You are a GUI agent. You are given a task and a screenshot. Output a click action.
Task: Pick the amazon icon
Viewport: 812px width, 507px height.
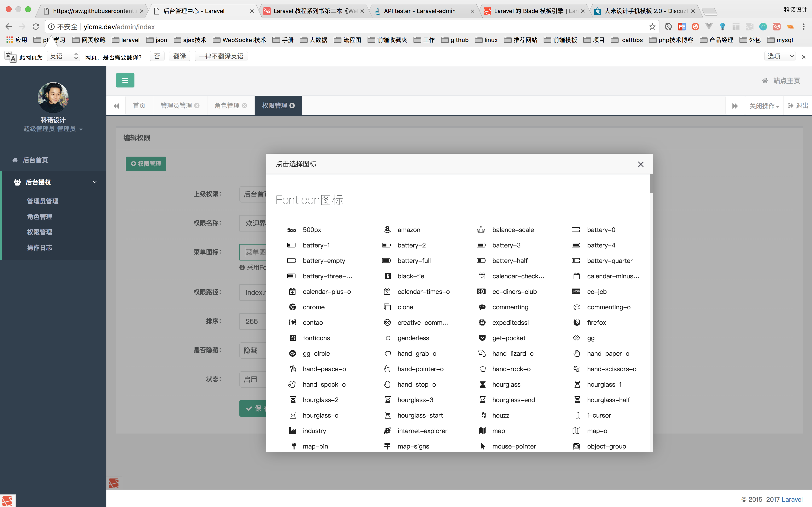pyautogui.click(x=408, y=230)
